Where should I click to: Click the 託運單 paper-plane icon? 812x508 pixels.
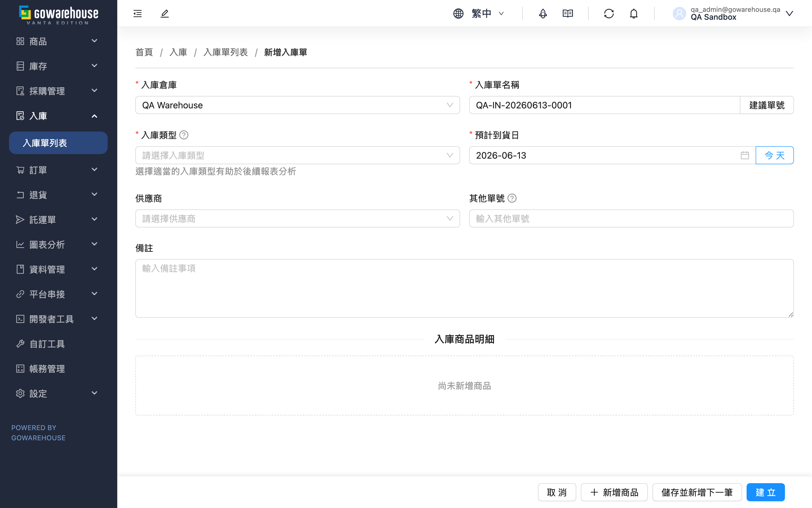(x=20, y=220)
